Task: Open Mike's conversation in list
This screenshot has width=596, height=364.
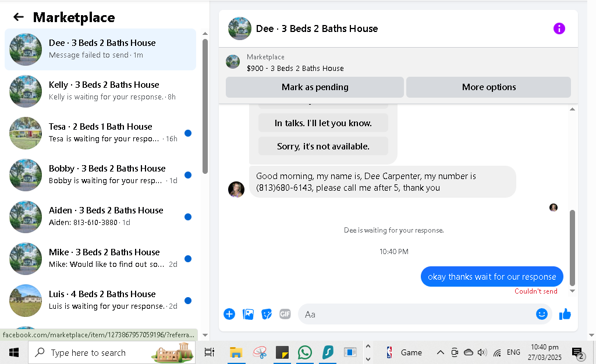Action: (100, 259)
